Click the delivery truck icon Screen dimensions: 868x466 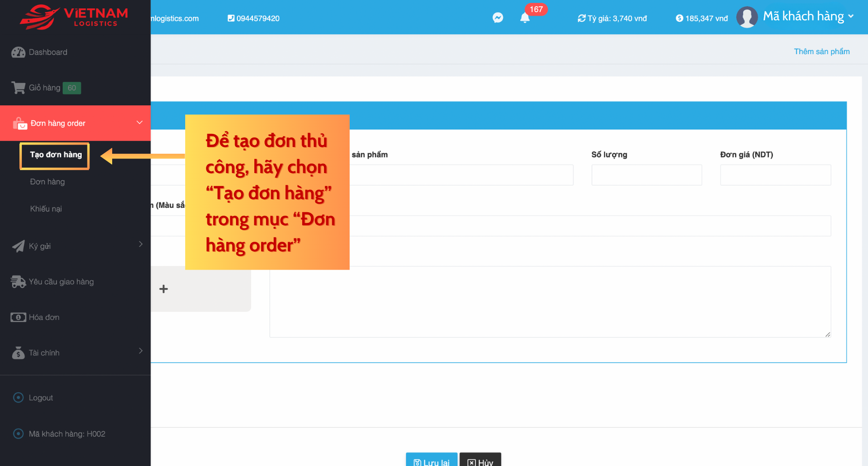click(18, 282)
